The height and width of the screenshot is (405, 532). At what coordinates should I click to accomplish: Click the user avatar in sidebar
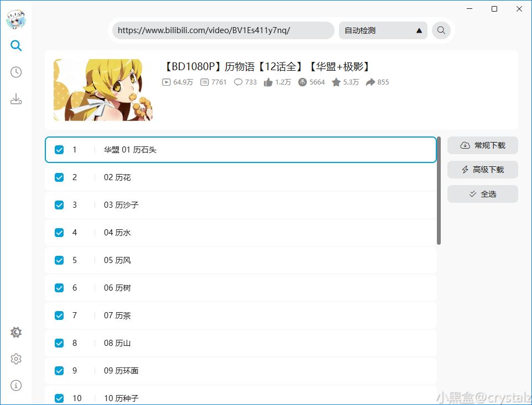[x=16, y=19]
